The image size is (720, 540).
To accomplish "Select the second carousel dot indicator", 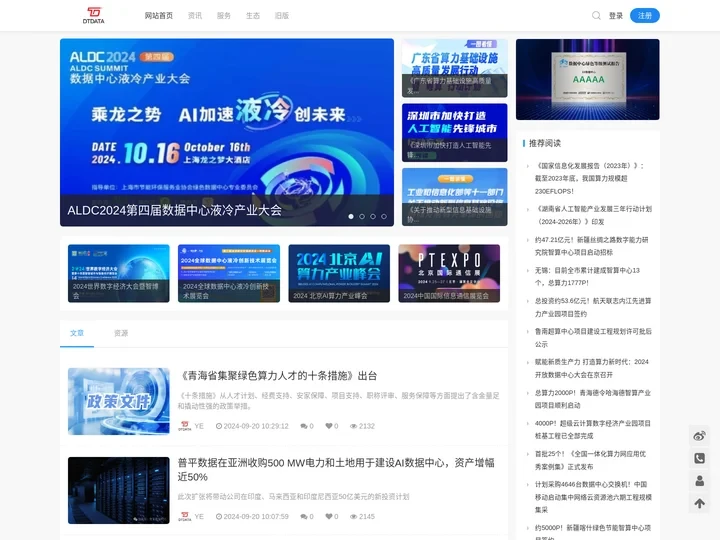I will pyautogui.click(x=362, y=216).
